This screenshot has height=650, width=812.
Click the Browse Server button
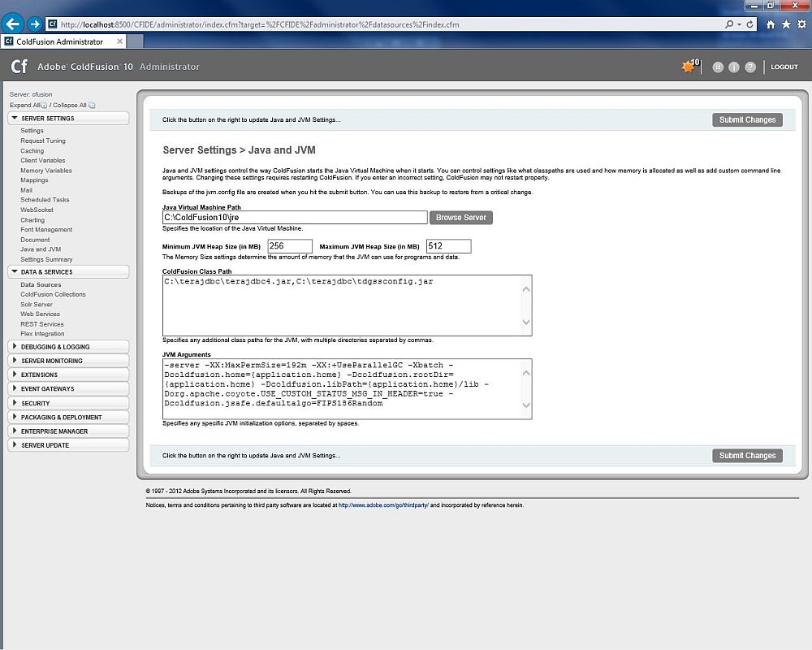[461, 218]
